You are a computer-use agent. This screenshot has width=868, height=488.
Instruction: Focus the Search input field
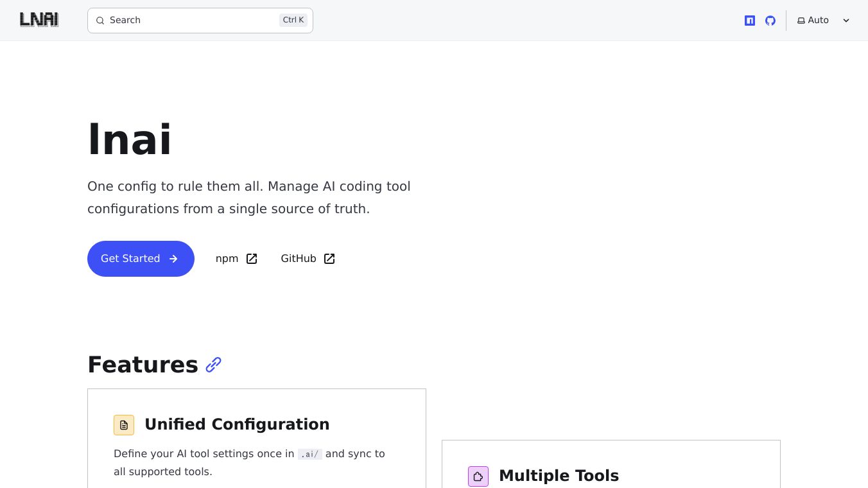(x=193, y=21)
